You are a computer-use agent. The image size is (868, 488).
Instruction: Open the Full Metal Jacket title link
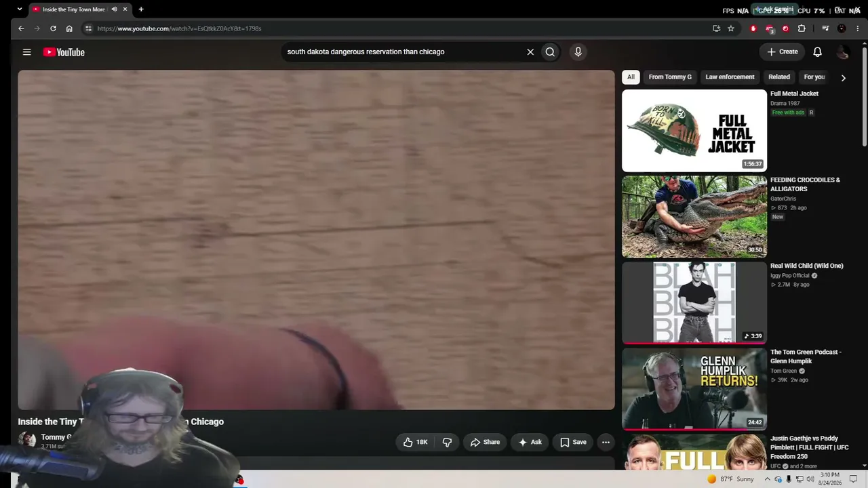coord(794,94)
